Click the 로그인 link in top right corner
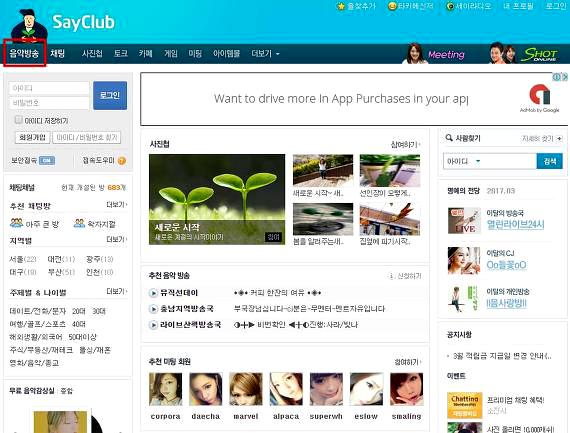Image resolution: width=570 pixels, height=433 pixels. (x=556, y=6)
